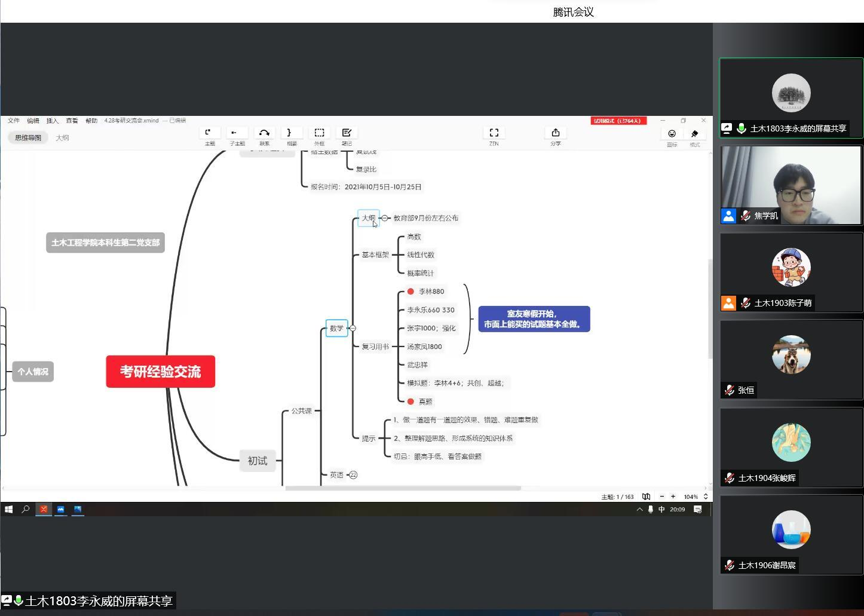Click the 试用模式 trial mode button

point(618,121)
